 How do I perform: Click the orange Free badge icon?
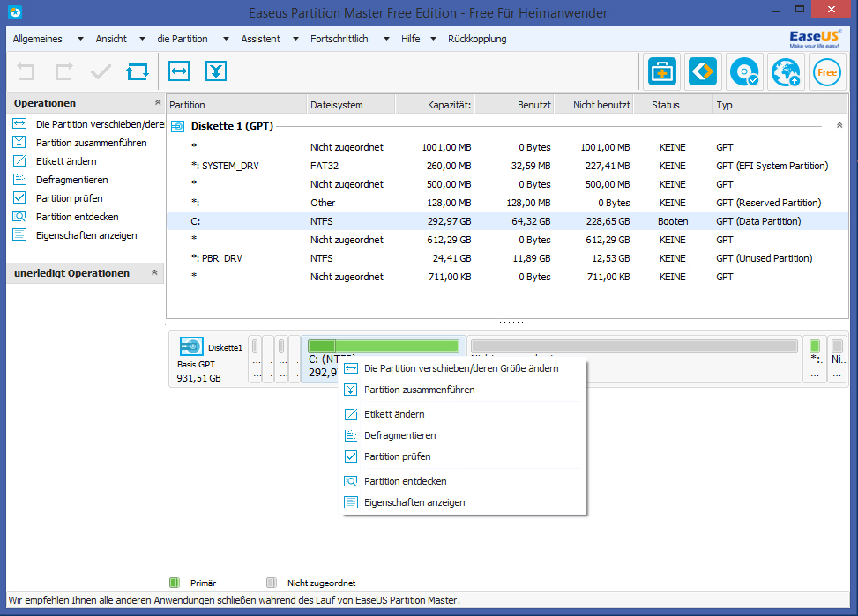coord(827,71)
